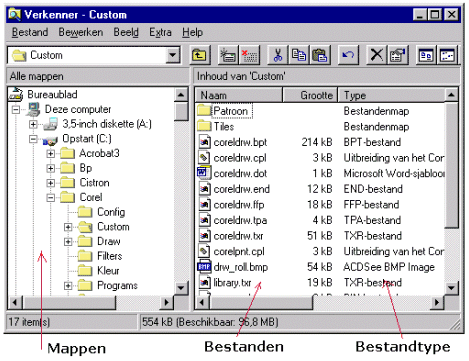This screenshot has width=469, height=361.
Task: Open the Extra menu
Action: [x=160, y=32]
